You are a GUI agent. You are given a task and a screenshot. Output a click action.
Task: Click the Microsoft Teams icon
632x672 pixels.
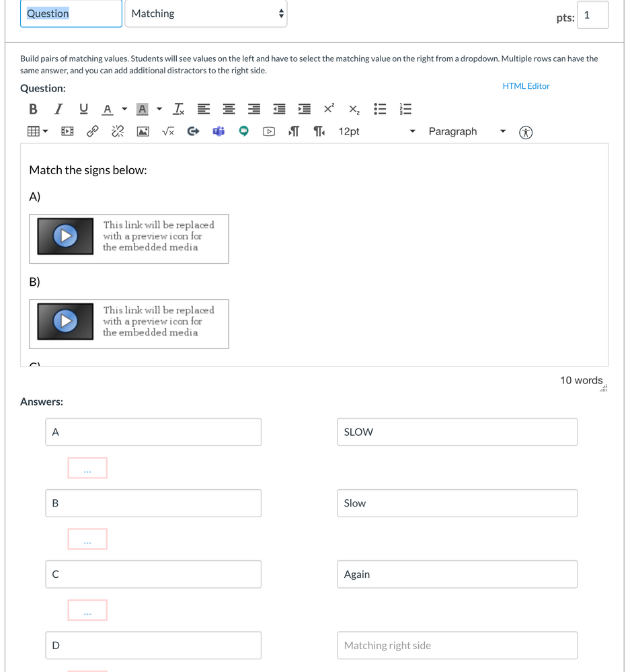219,132
